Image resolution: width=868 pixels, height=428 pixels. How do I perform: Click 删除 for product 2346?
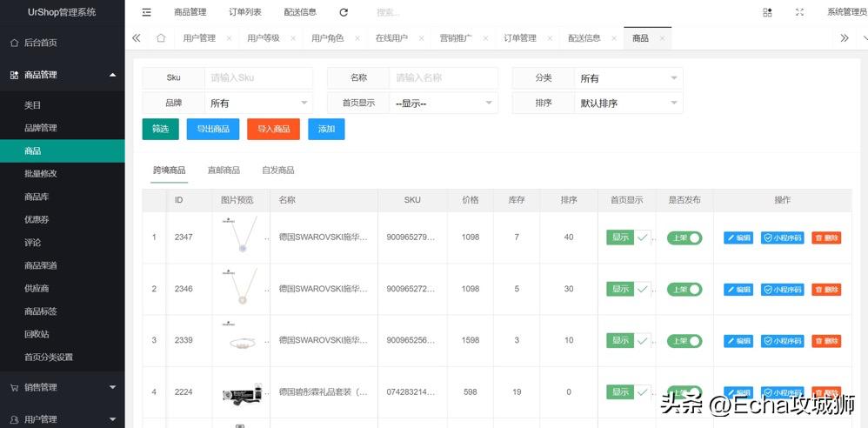click(826, 289)
